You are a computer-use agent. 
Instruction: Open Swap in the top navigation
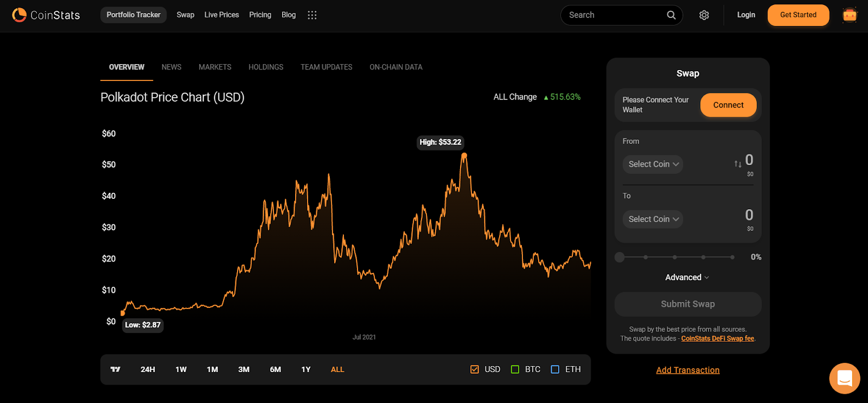[x=186, y=15]
